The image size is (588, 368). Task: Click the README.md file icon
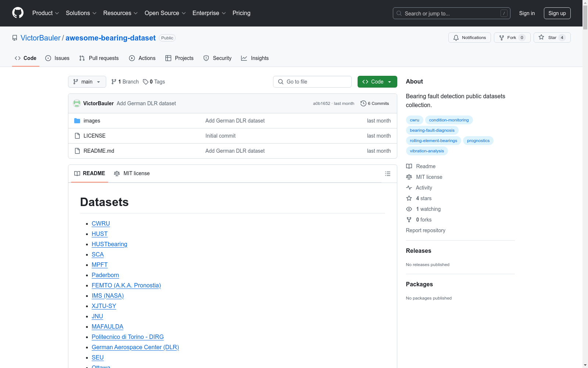[77, 151]
